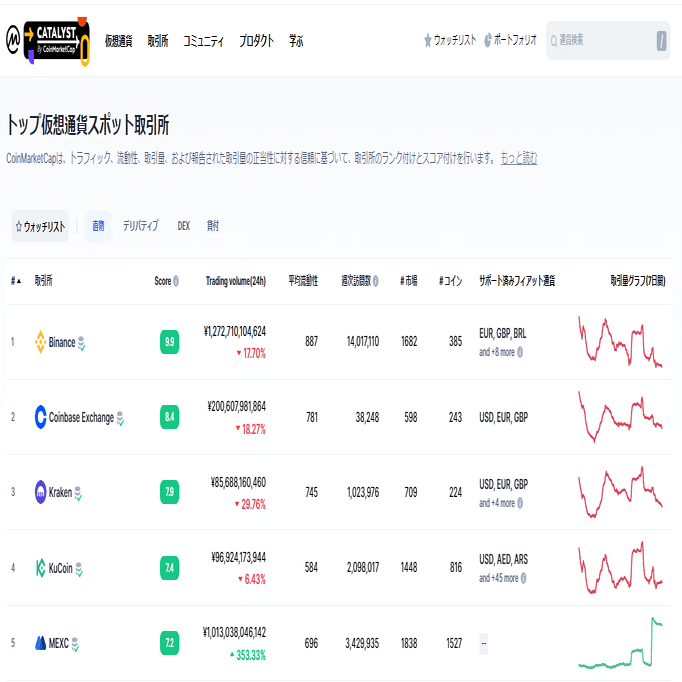Click the KuCoin exchange logo

click(x=40, y=568)
